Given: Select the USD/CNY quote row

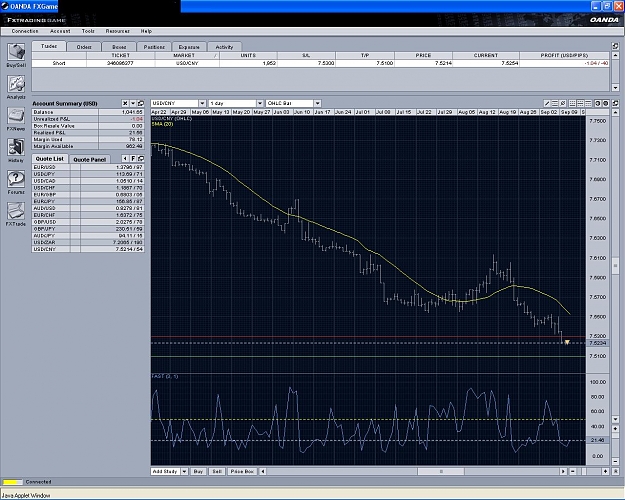Looking at the screenshot, I should coord(88,249).
